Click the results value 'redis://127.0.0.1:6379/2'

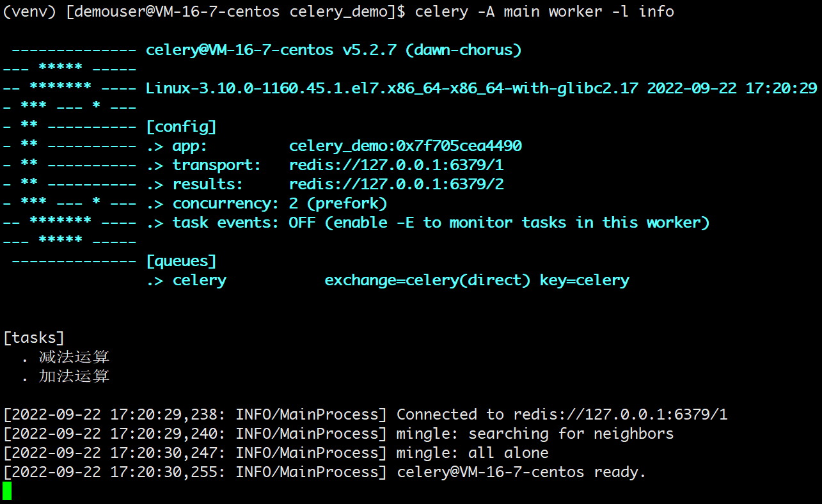tap(397, 184)
